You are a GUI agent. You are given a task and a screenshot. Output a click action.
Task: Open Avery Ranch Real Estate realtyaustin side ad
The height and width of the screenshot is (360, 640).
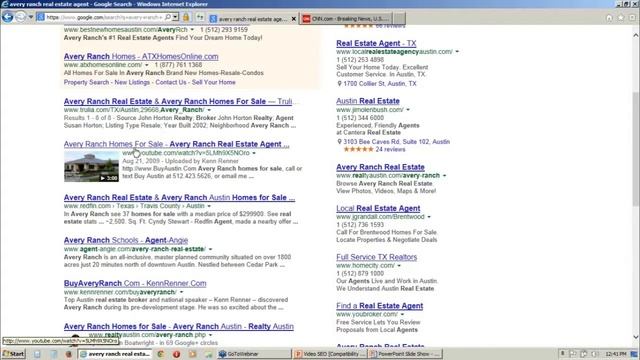point(380,167)
